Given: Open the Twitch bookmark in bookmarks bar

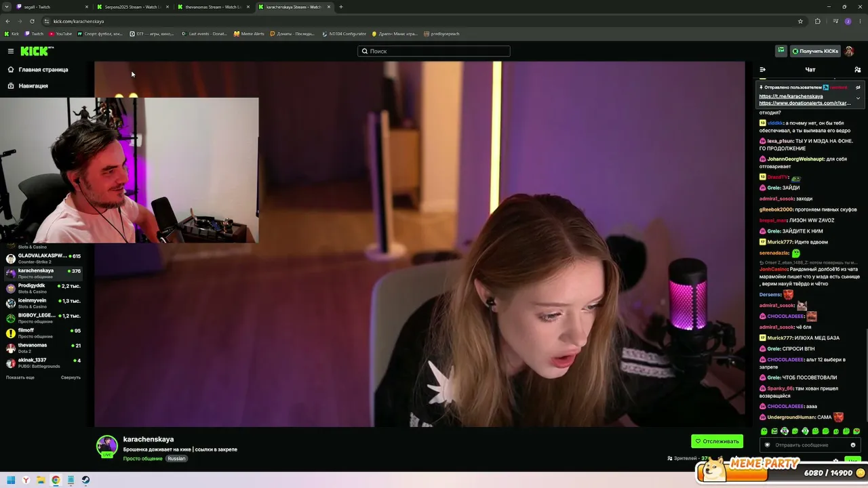Looking at the screenshot, I should 34,34.
